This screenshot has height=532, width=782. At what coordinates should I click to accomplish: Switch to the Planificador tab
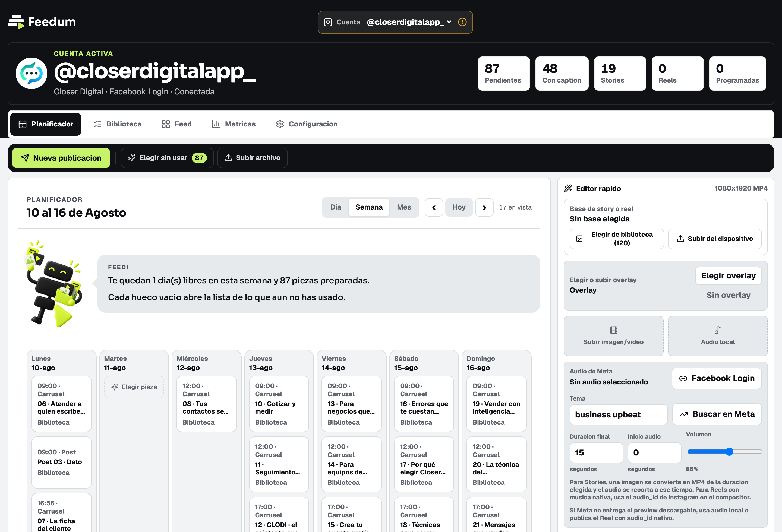click(x=46, y=124)
